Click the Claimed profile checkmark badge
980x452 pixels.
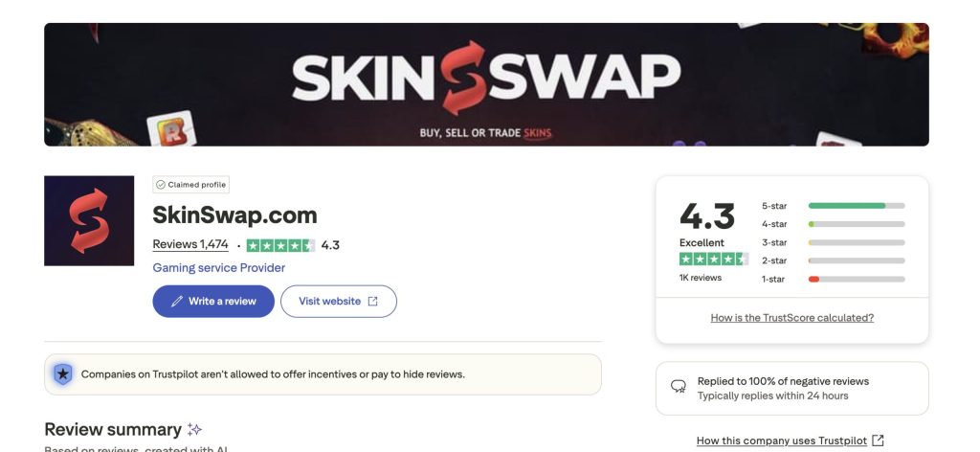click(191, 185)
